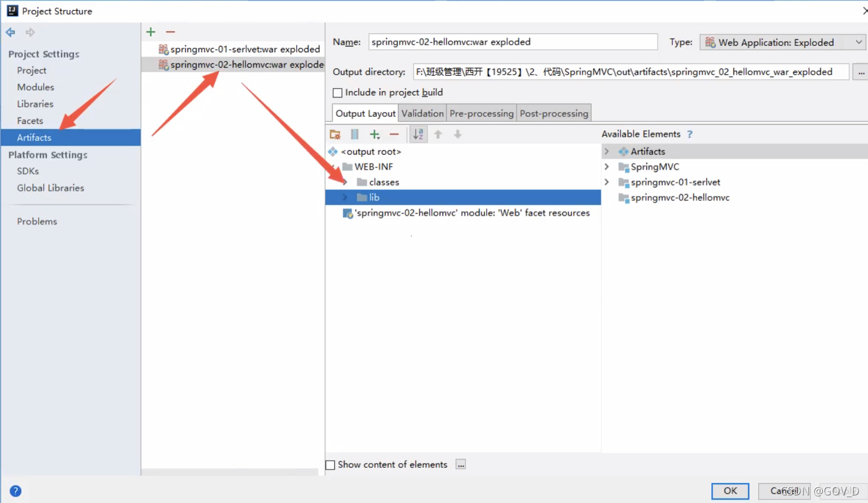Switch to the Output Layout tab
868x503 pixels.
click(x=366, y=113)
